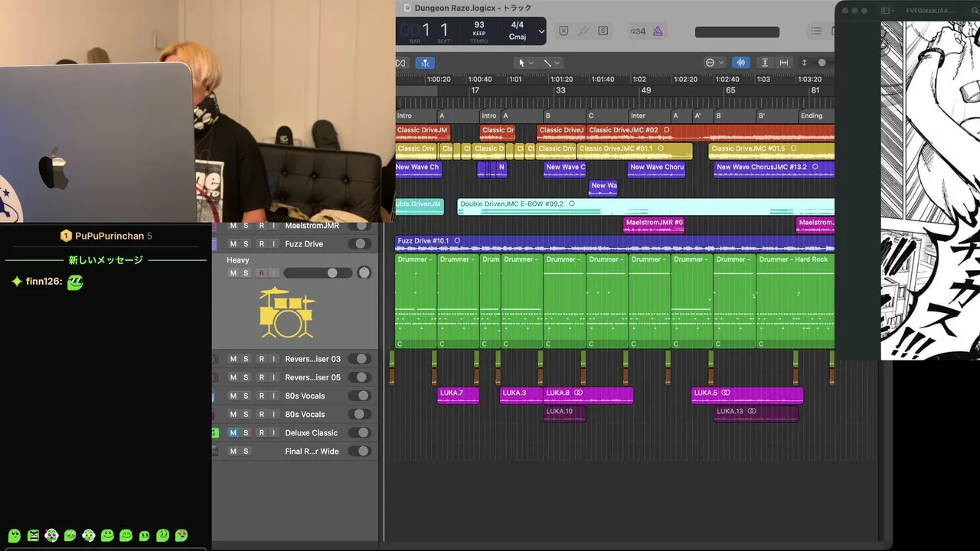This screenshot has width=980, height=551.
Task: Click the drum kit icon on Heavy track
Action: click(x=287, y=312)
